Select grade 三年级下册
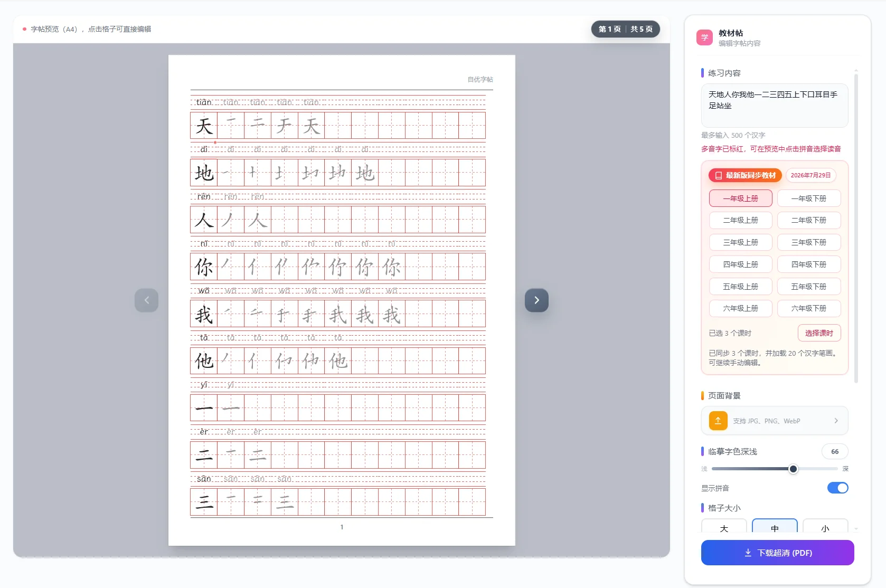Viewport: 886px width, 588px height. coord(809,242)
